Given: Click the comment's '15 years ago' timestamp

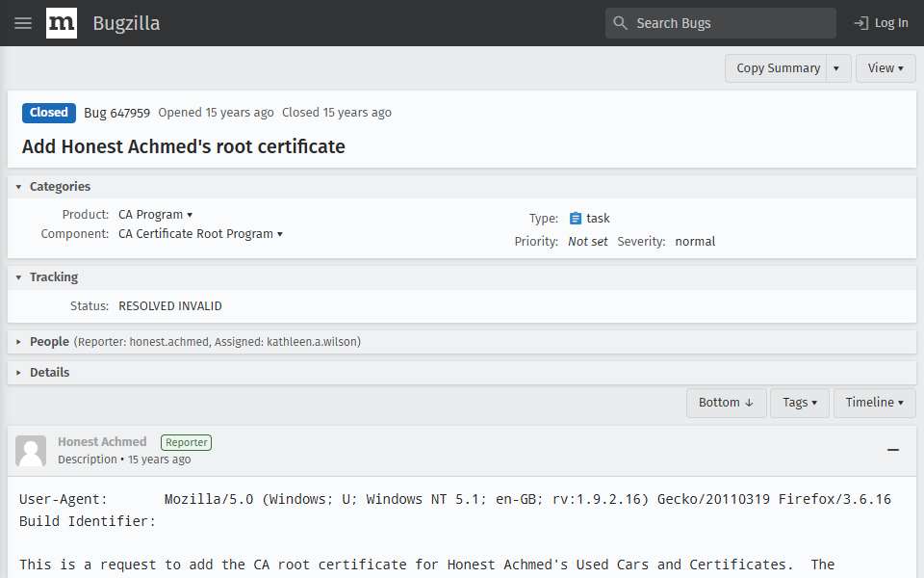Looking at the screenshot, I should click(159, 460).
